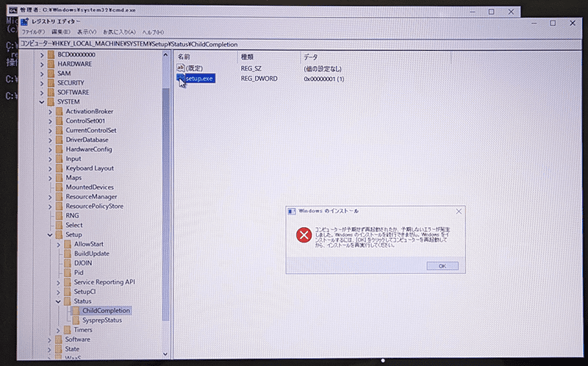Close the Windows のインストール error dialog

coord(459,212)
